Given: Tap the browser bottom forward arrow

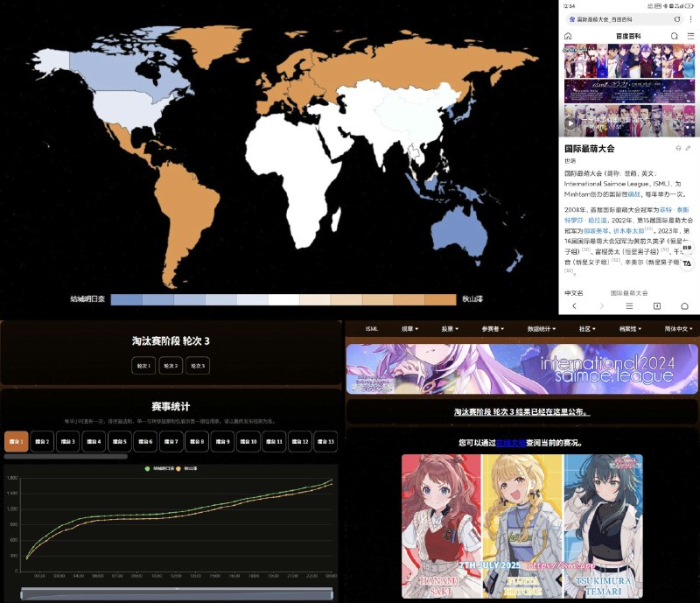Looking at the screenshot, I should click(601, 306).
